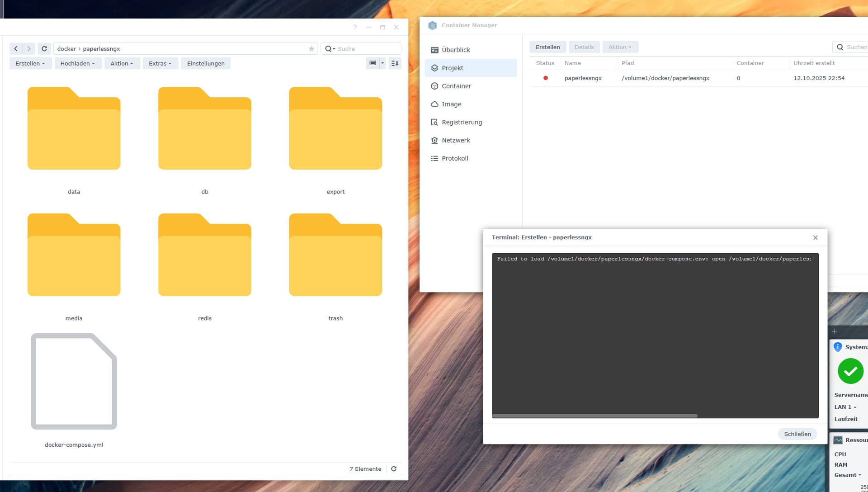Image resolution: width=868 pixels, height=492 pixels.
Task: Select the Container menu item
Action: [456, 86]
